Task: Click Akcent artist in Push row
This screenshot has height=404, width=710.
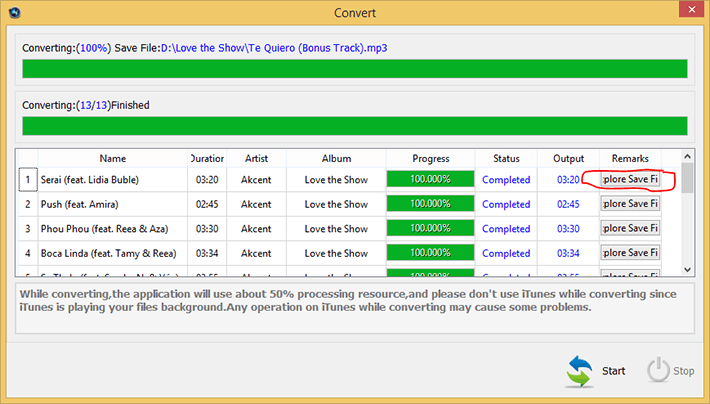Action: coord(256,204)
